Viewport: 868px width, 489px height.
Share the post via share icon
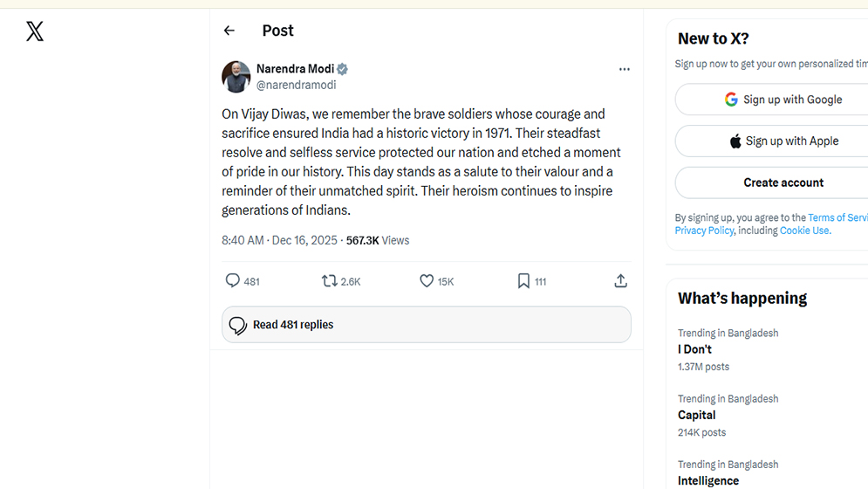coord(620,280)
